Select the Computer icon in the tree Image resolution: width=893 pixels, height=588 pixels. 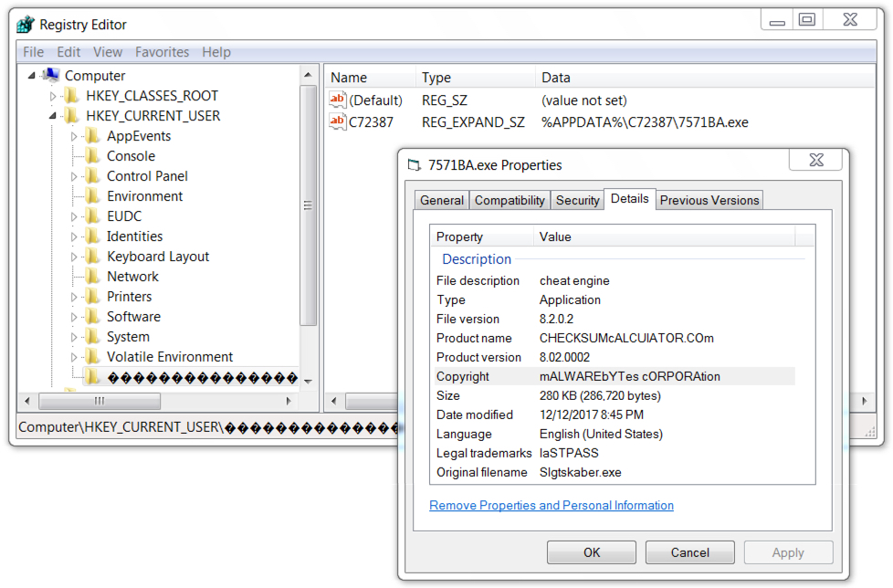(51, 75)
